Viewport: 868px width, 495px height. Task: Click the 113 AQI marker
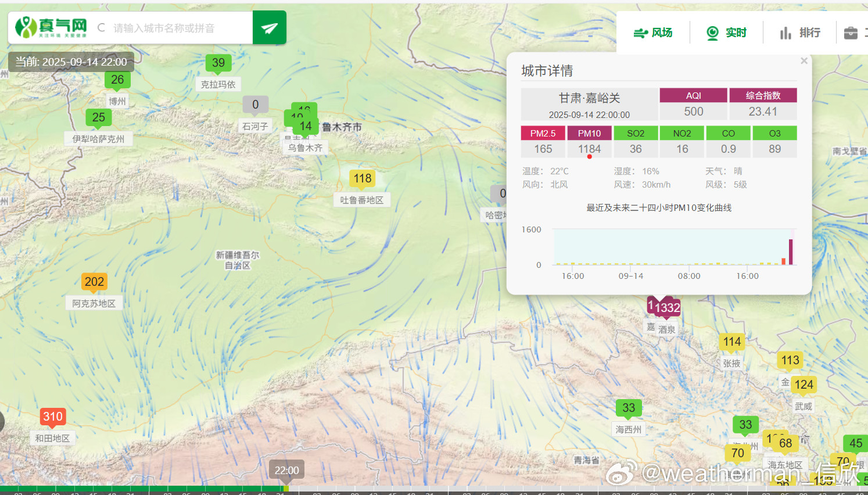coord(790,360)
